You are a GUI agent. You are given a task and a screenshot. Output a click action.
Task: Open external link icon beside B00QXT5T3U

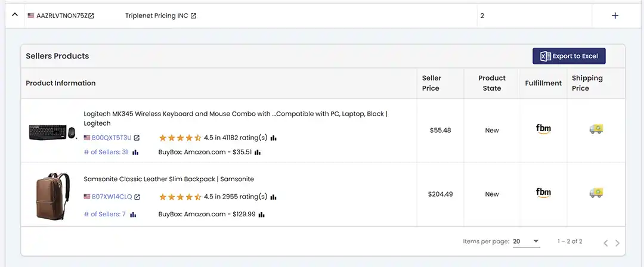(x=137, y=138)
